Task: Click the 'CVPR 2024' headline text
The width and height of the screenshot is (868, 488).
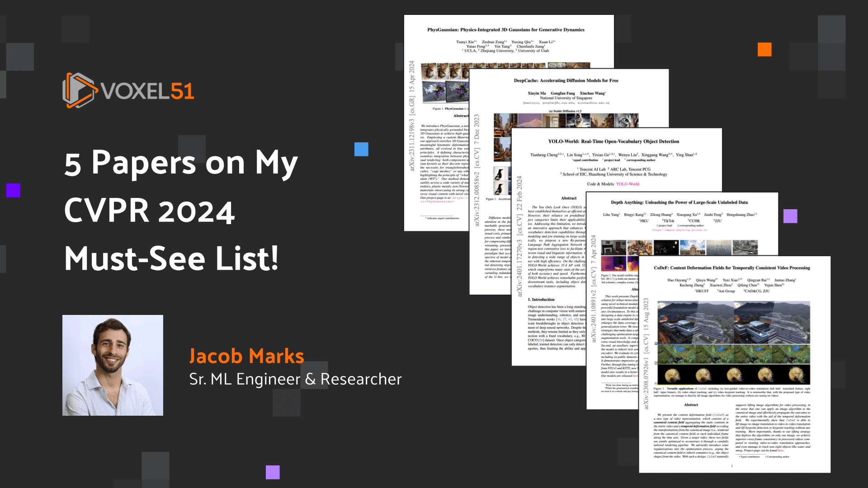Action: tap(149, 211)
